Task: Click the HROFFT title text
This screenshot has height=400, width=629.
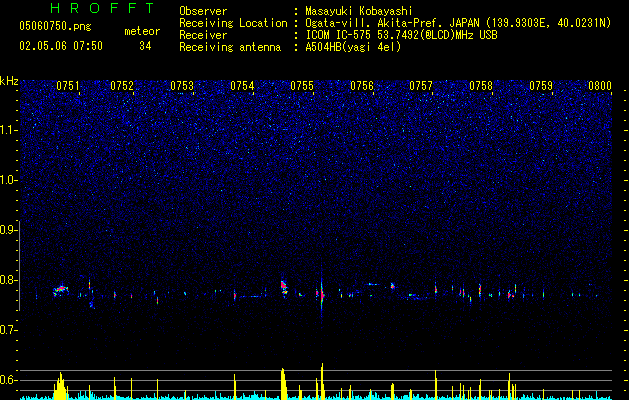Action: (103, 8)
